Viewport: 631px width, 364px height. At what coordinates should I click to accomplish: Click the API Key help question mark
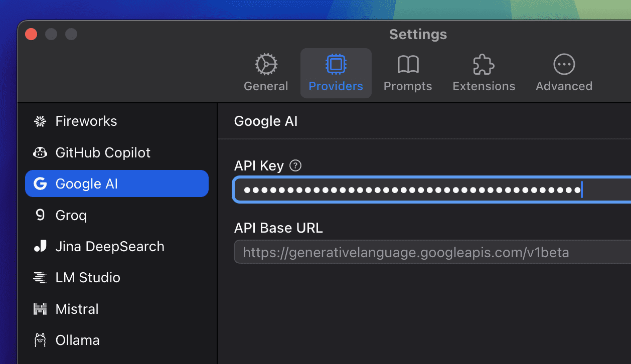[296, 165]
